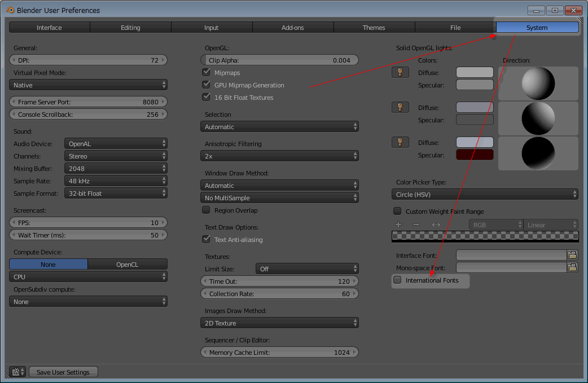Enable International Fonts checkbox
This screenshot has width=588, height=383.
pos(397,280)
